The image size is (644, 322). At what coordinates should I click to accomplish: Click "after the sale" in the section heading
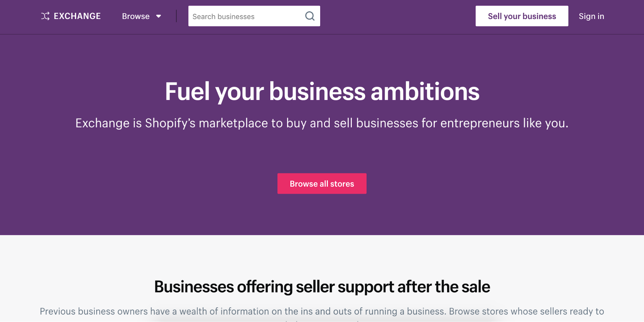(x=444, y=287)
